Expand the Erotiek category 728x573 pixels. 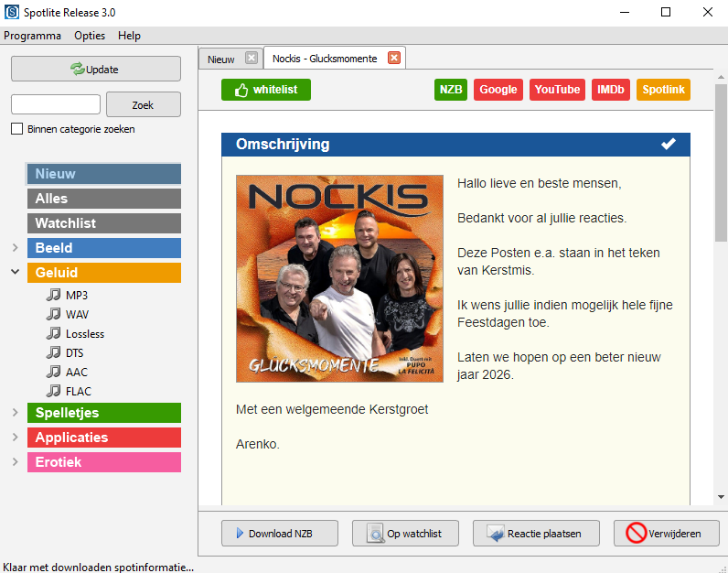click(15, 462)
